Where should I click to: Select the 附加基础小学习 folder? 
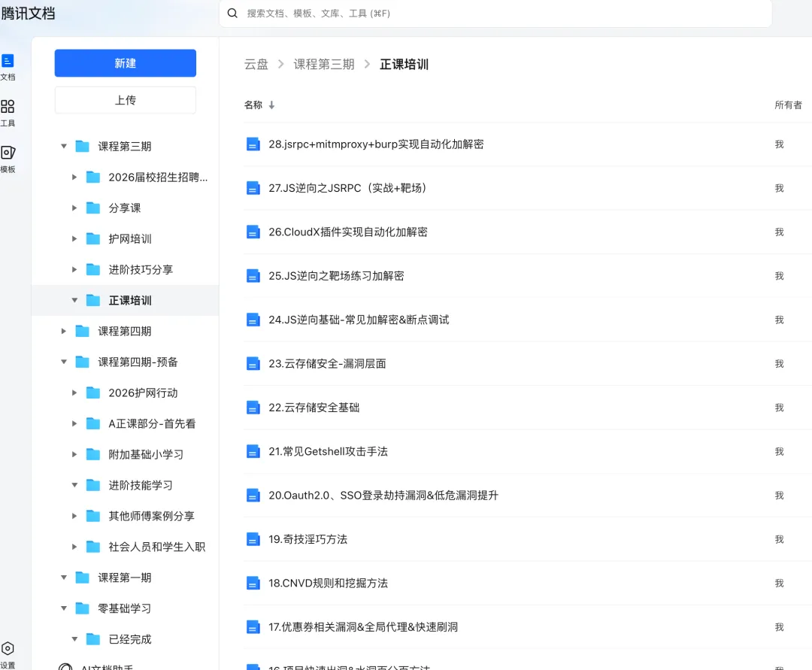tap(146, 455)
